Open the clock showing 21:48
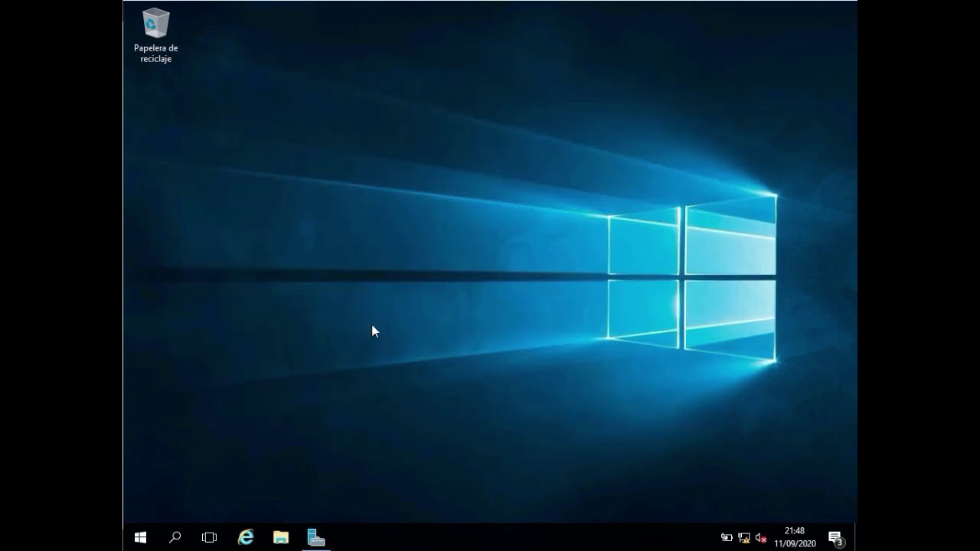The height and width of the screenshot is (551, 980). tap(795, 537)
